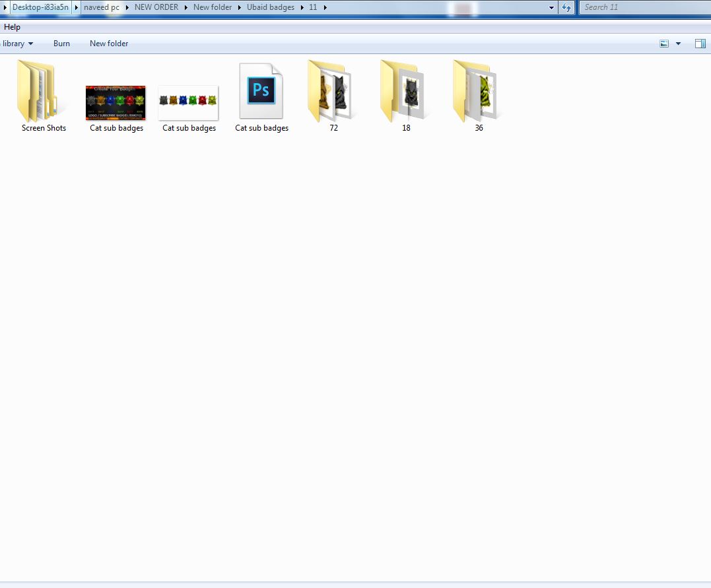The height and width of the screenshot is (588, 711).
Task: Select the Screen Shots label text
Action: [44, 128]
